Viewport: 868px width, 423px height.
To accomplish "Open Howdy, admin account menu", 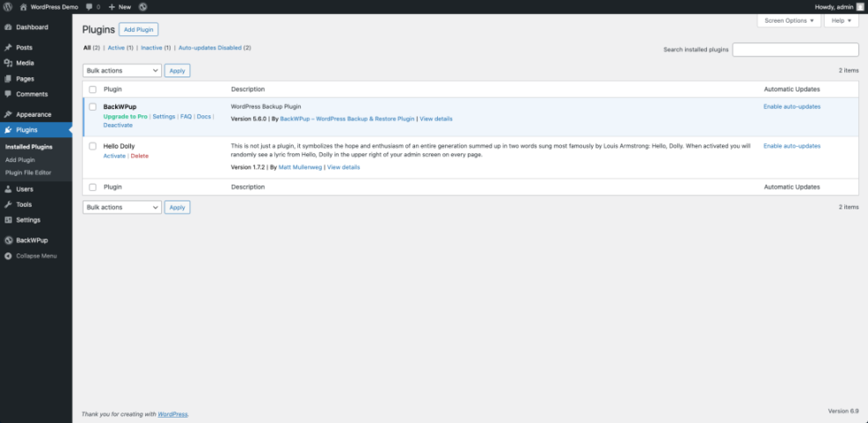I will point(837,7).
